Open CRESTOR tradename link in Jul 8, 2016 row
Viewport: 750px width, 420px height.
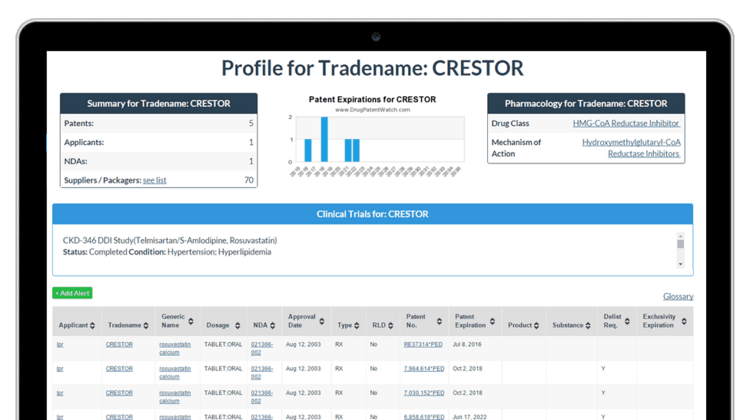(x=119, y=344)
